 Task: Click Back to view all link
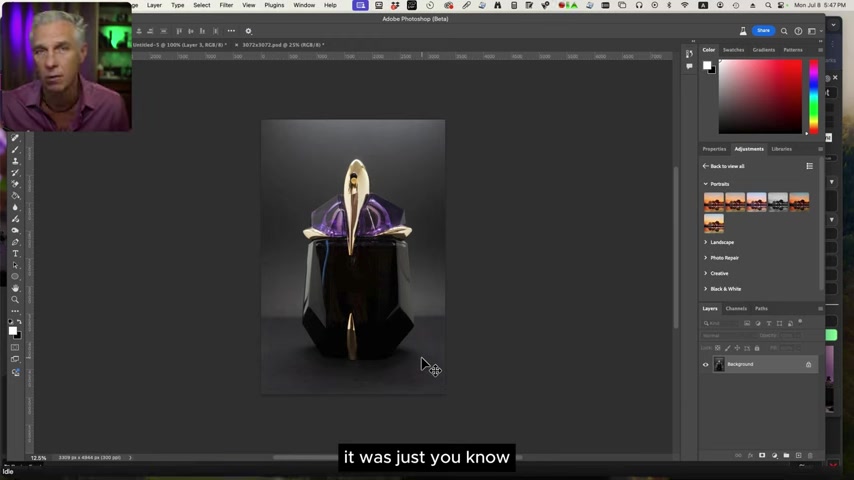click(723, 166)
